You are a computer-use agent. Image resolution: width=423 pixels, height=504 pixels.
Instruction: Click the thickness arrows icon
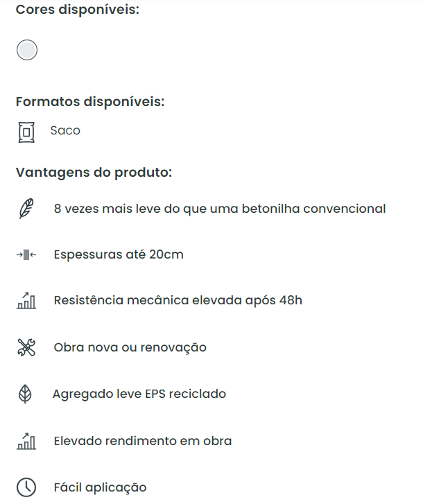point(26,254)
